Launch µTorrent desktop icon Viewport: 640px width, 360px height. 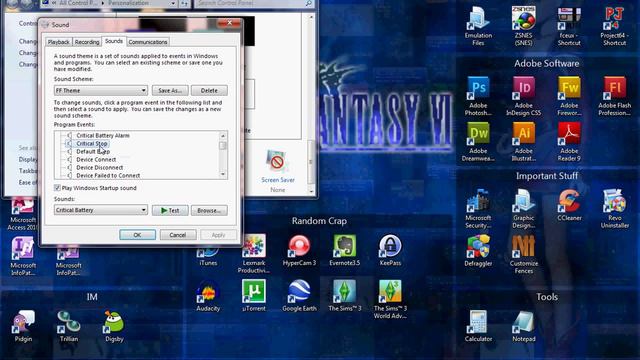pyautogui.click(x=253, y=296)
